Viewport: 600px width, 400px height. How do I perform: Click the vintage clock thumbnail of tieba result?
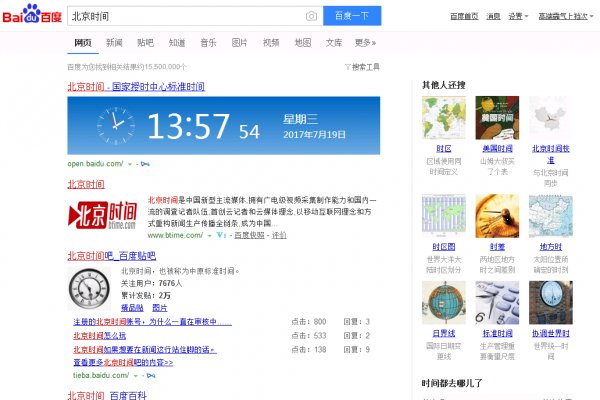pyautogui.click(x=89, y=289)
